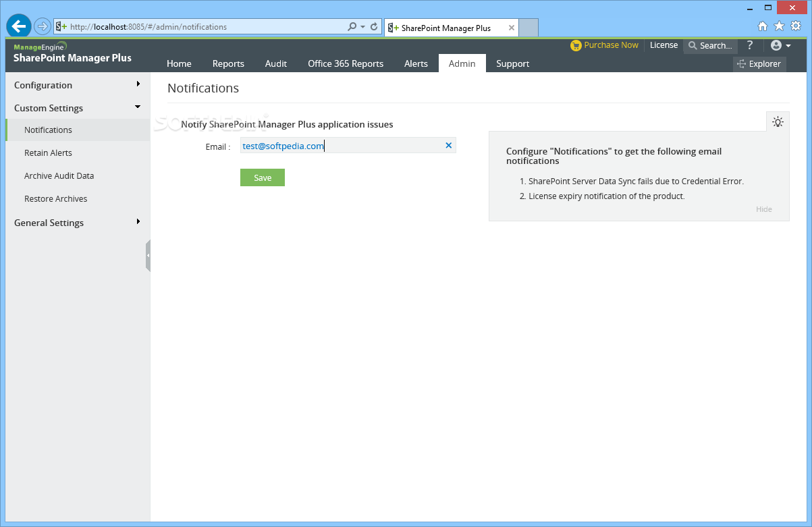
Task: Click the refresh icon in the address bar
Action: (x=374, y=27)
